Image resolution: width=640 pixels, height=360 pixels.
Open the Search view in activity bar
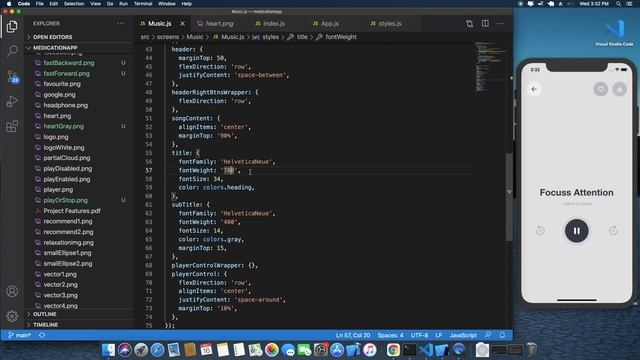[x=12, y=51]
